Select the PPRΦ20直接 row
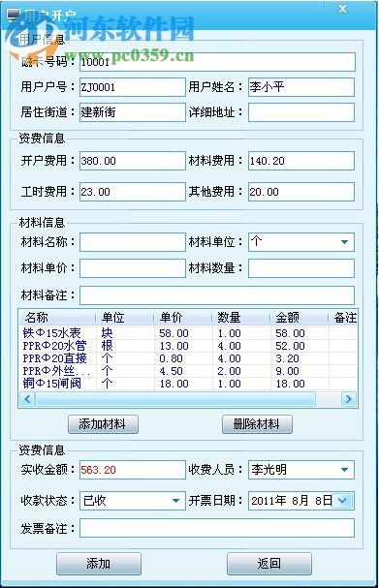 pos(188,358)
